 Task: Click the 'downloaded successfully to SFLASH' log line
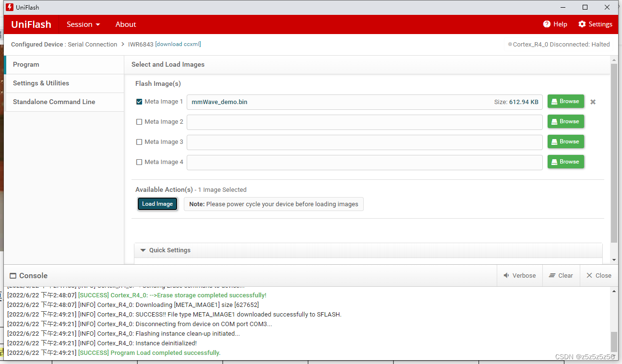pos(174,315)
